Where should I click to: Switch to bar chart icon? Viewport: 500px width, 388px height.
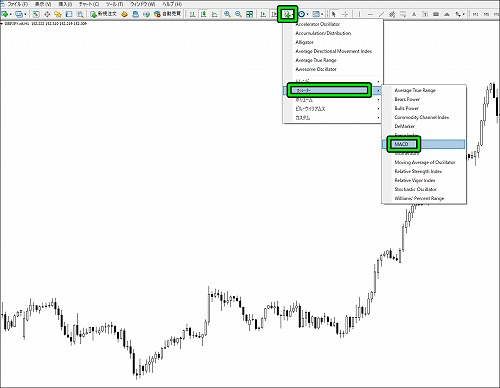tap(192, 14)
